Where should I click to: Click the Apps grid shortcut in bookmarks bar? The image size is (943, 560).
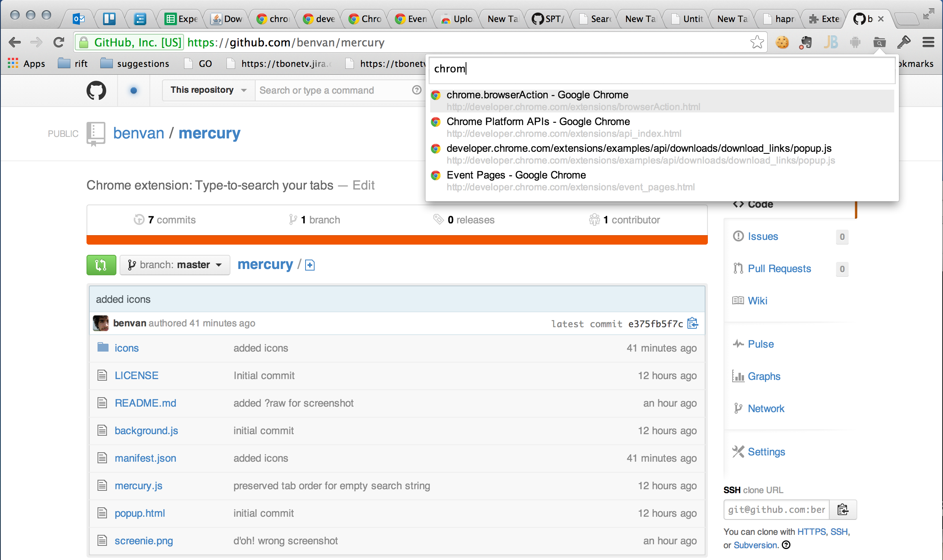pos(27,64)
